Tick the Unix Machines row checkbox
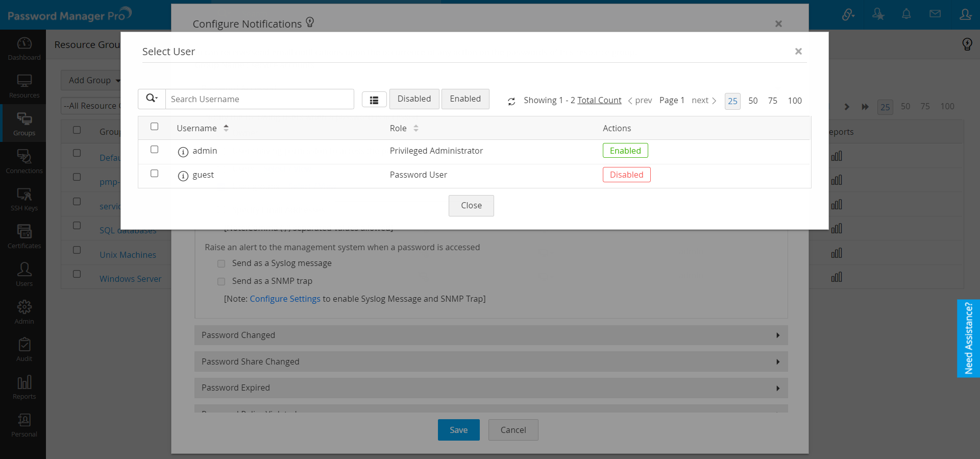980x459 pixels. [x=77, y=250]
